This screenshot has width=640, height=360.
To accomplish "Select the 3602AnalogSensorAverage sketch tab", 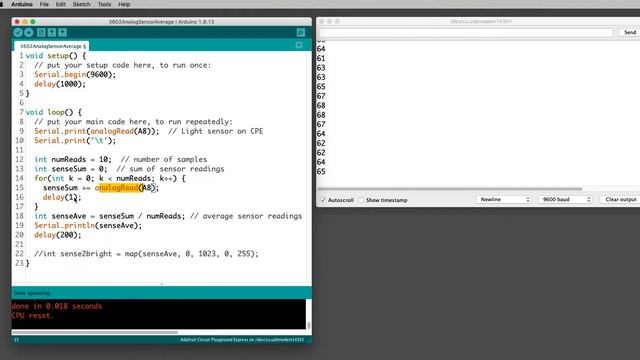I will point(52,46).
